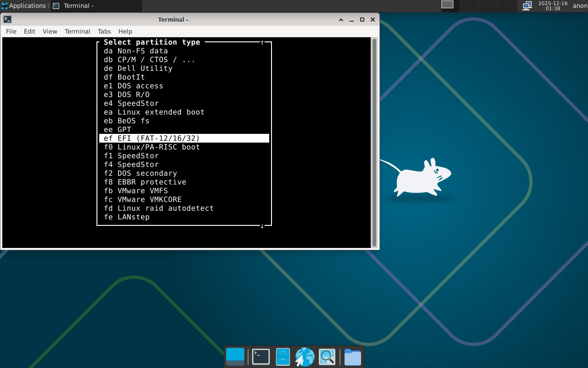Click the clock showing 2025-12-16
The height and width of the screenshot is (368, 588).
pyautogui.click(x=553, y=6)
